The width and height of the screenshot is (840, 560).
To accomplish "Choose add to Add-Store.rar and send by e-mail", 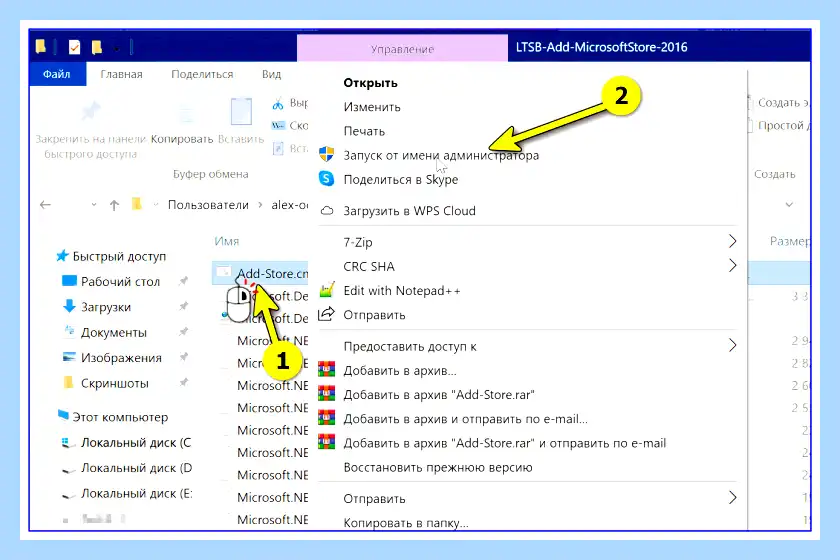I will coord(505,443).
